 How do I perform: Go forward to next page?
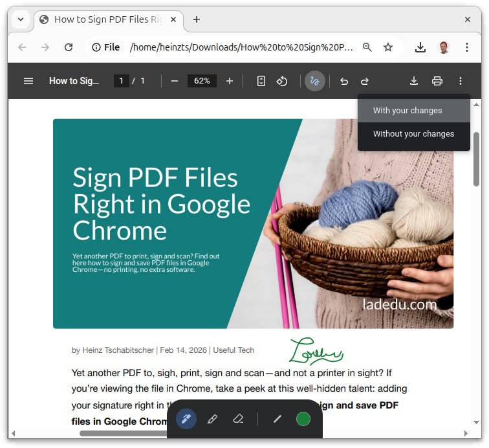coord(45,47)
